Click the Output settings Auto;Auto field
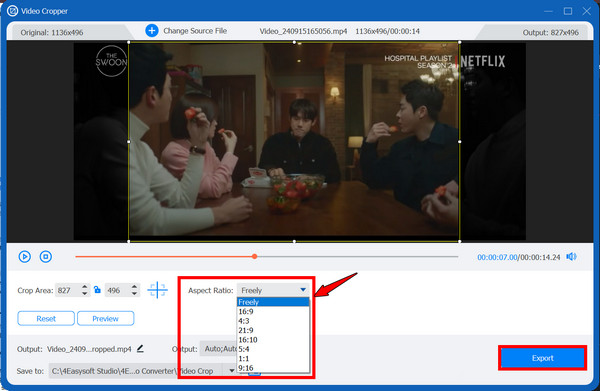Viewport: 600px width, 391px height. click(219, 349)
